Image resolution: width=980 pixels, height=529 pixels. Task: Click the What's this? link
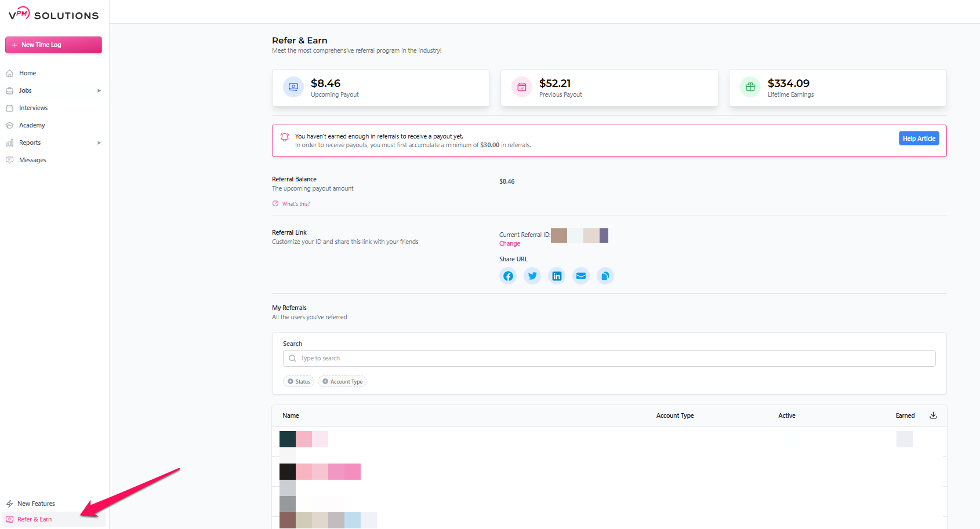click(x=296, y=204)
